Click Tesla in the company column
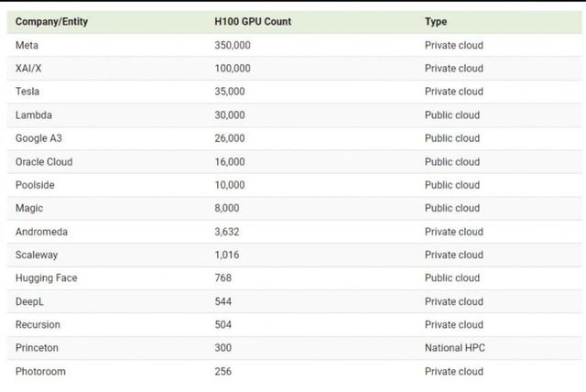 (x=27, y=92)
